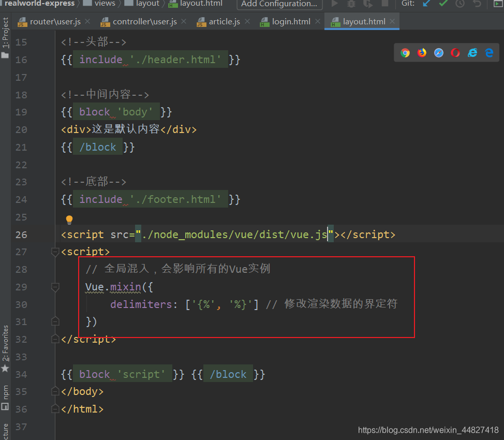The height and width of the screenshot is (440, 504).
Task: Close the article.js tab
Action: [247, 21]
